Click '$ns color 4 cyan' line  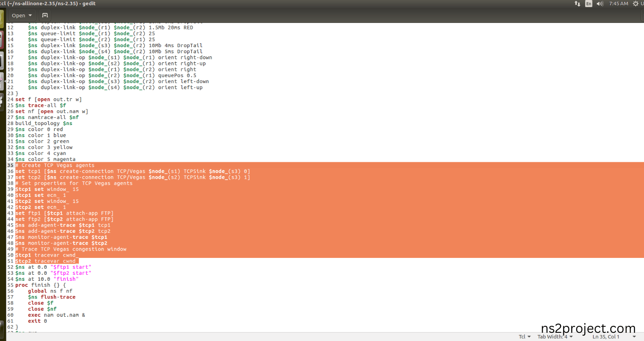pyautogui.click(x=41, y=153)
